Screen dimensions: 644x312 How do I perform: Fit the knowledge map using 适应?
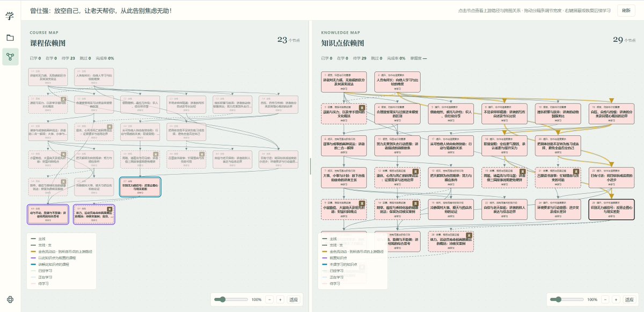pos(630,299)
